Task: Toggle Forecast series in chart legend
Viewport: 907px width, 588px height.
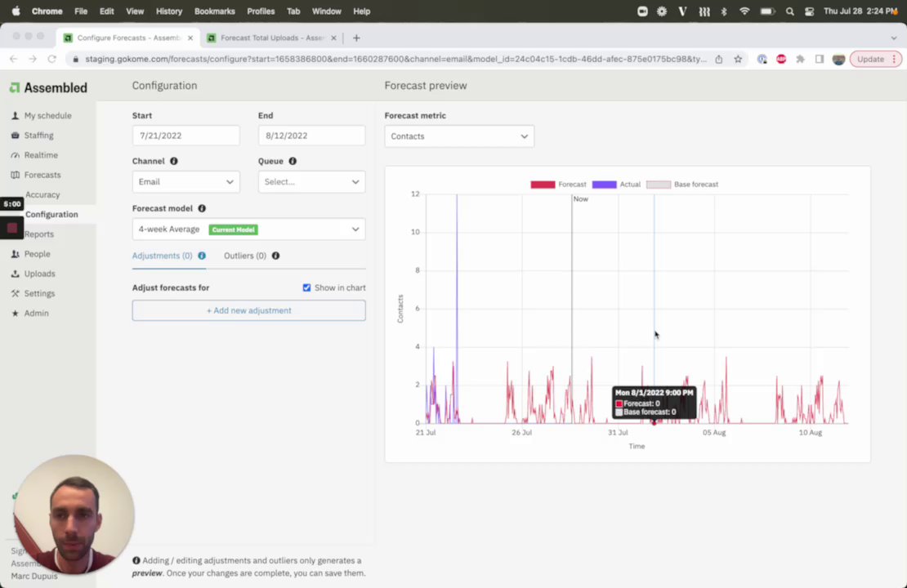Action: tap(558, 185)
